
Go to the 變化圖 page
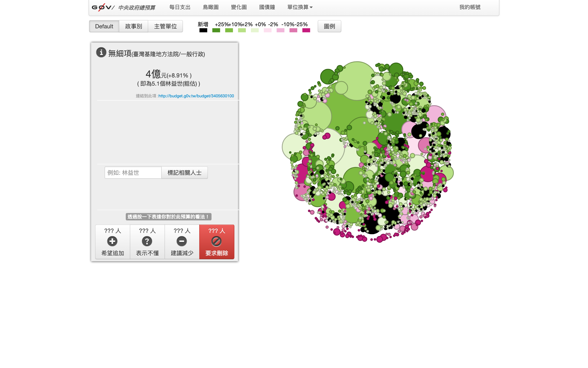pos(239,7)
